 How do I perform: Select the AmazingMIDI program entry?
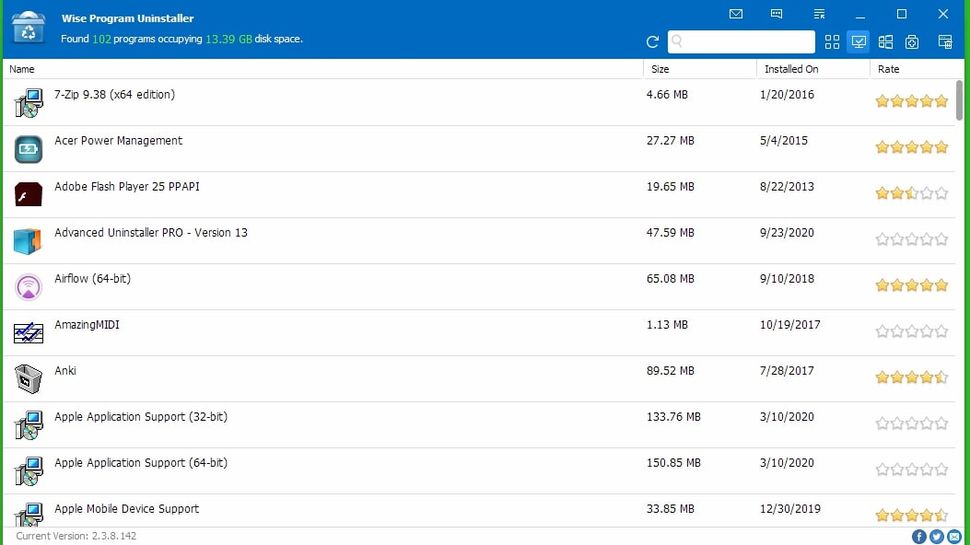tap(87, 325)
